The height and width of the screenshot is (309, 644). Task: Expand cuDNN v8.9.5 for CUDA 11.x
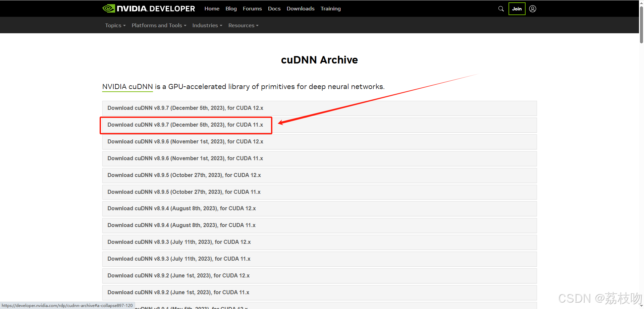click(319, 192)
